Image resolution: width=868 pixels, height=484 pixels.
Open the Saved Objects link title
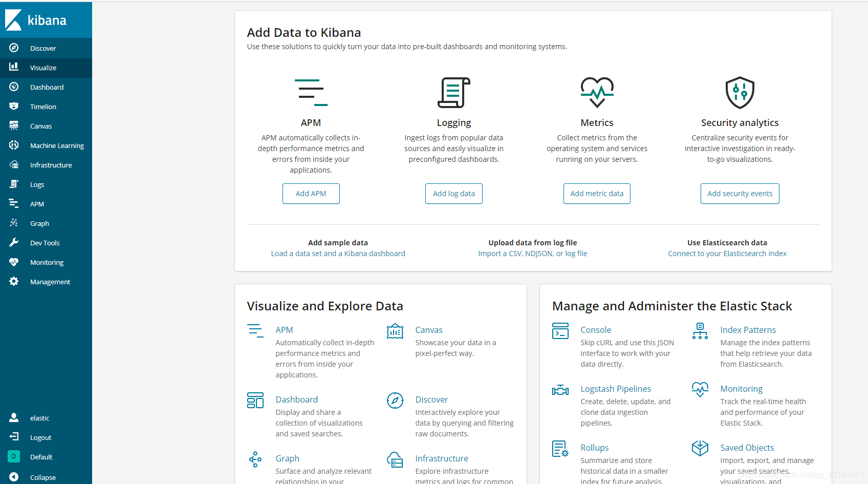tap(747, 448)
